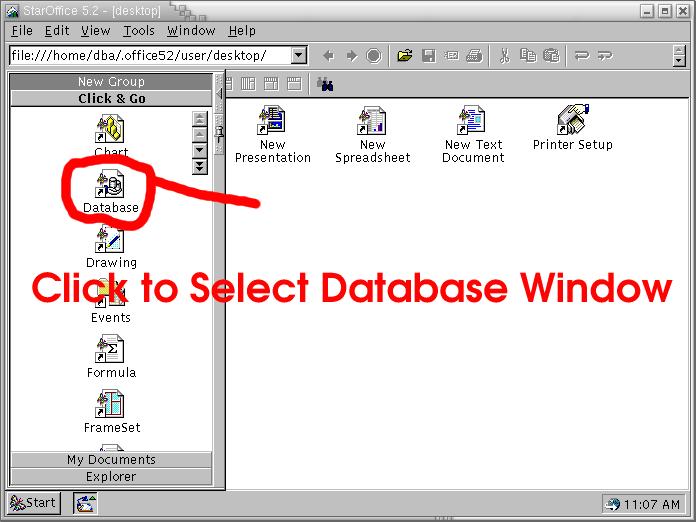
Task: Click the column layout view icon left of the binoculars
Action: (x=248, y=84)
